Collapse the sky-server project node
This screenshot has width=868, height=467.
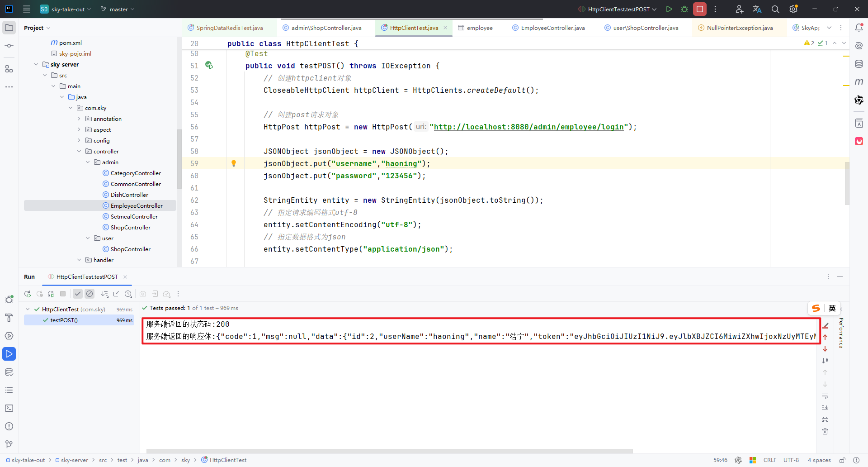(x=36, y=64)
